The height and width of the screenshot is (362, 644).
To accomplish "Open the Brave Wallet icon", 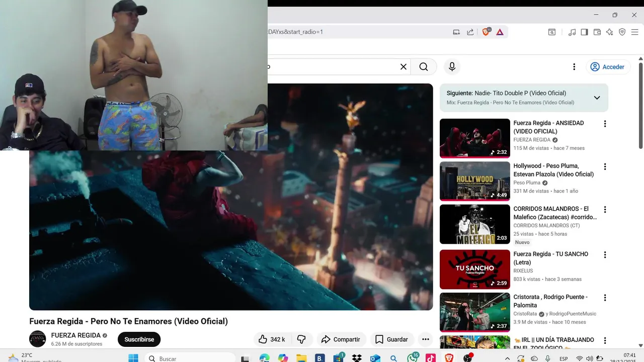I will pos(597,32).
